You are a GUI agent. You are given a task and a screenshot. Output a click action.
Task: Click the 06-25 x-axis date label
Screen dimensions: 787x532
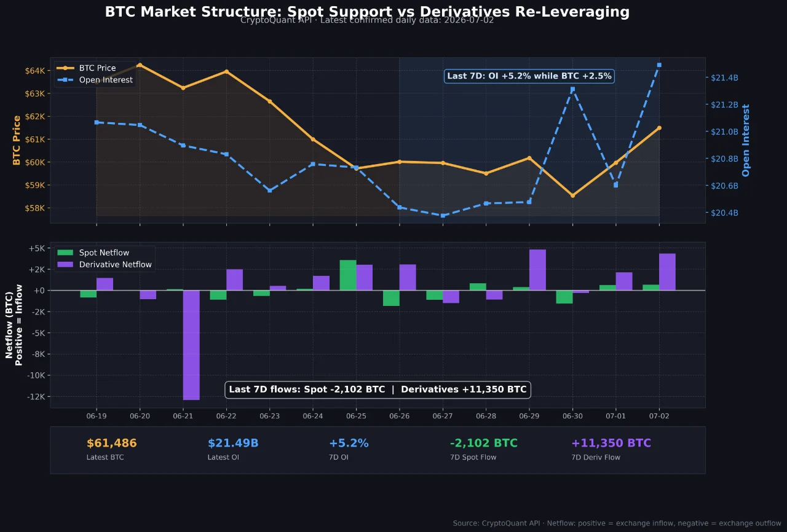click(x=356, y=416)
